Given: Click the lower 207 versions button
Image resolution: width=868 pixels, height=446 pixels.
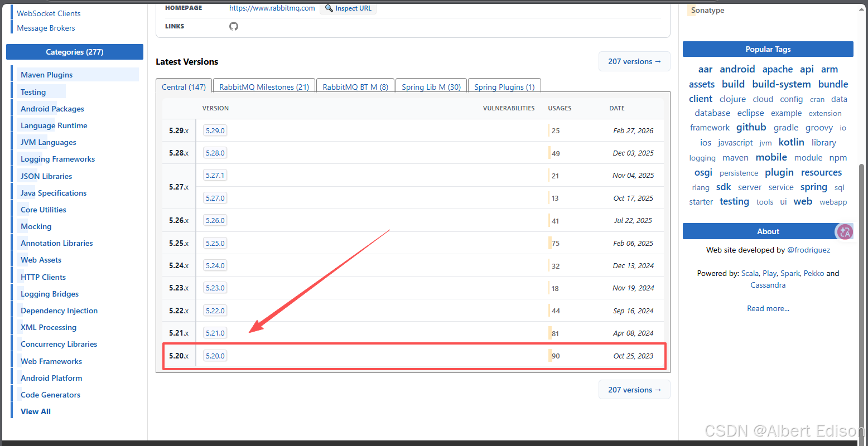Looking at the screenshot, I should point(634,390).
